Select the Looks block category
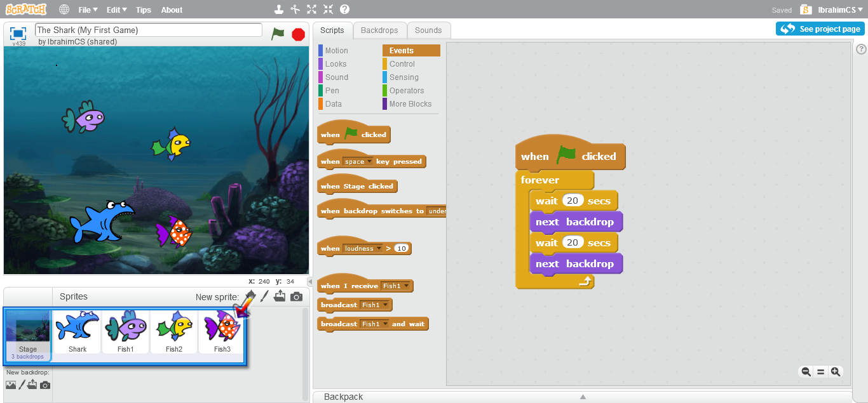 [347, 64]
